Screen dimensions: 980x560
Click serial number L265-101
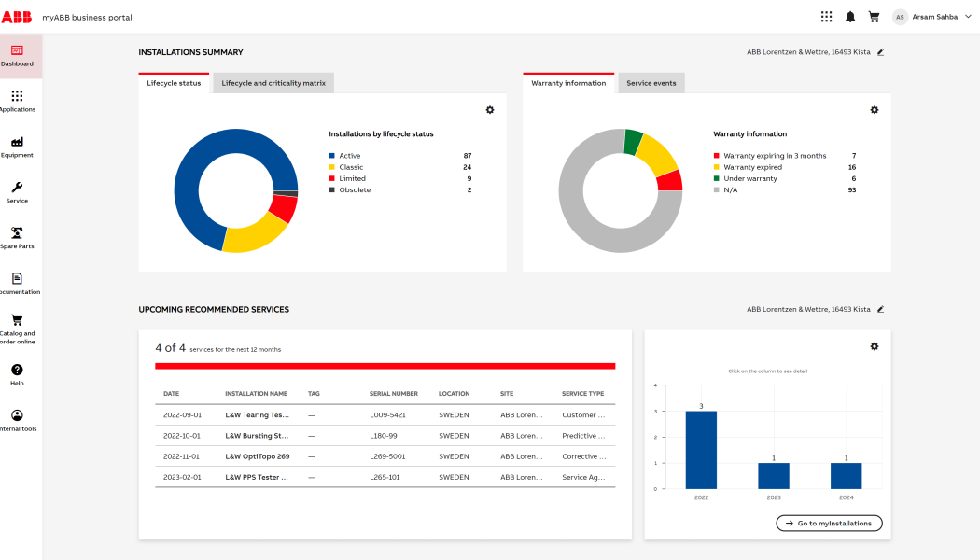pyautogui.click(x=385, y=477)
